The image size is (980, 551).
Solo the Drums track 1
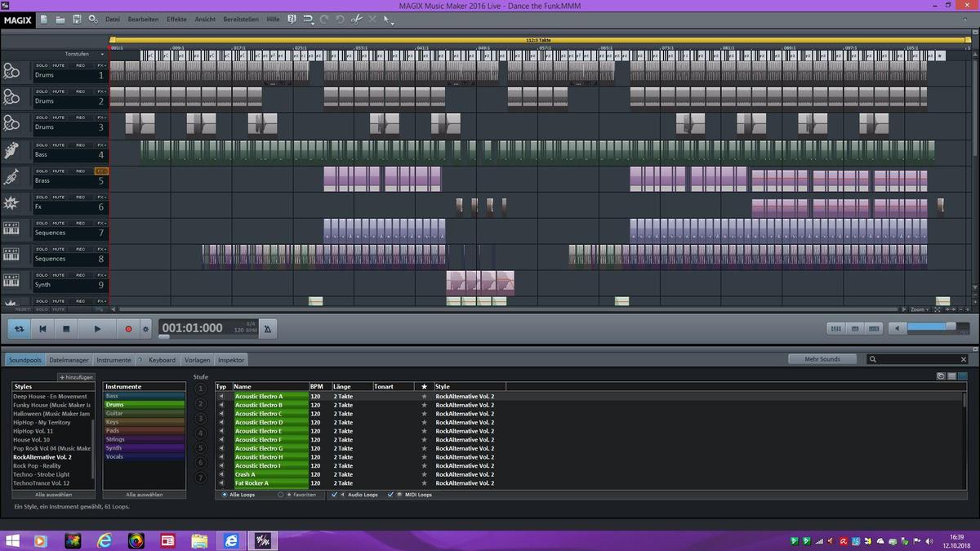(x=42, y=65)
